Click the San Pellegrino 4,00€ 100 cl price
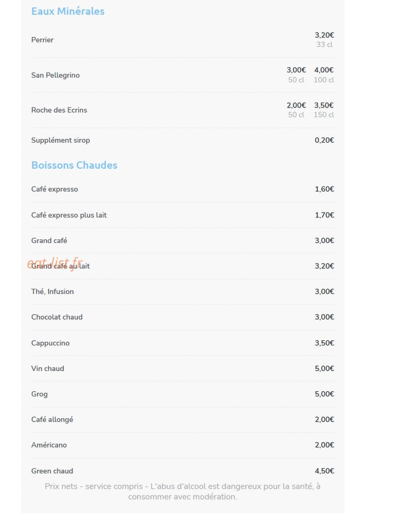420x523 pixels. [324, 75]
